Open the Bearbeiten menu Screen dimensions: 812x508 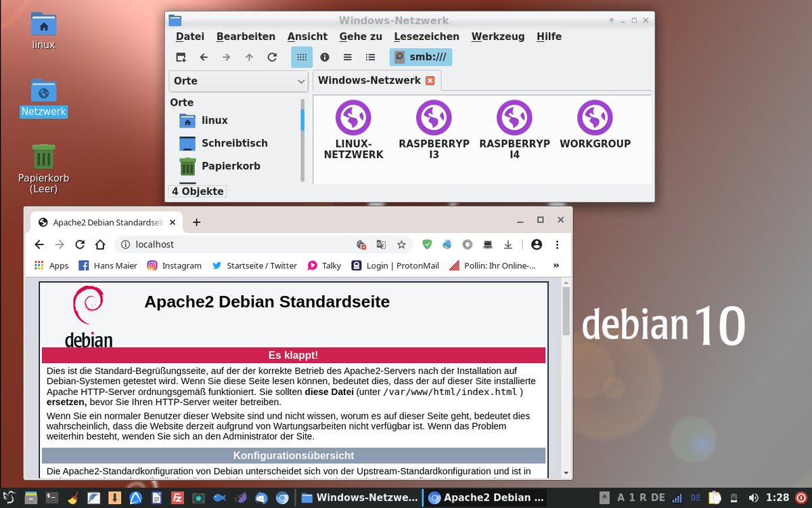(246, 37)
